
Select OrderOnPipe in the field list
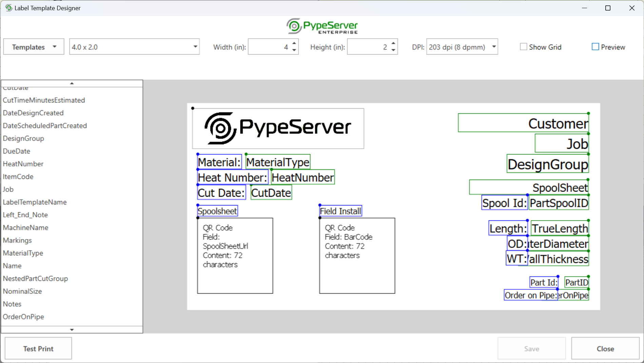pos(24,317)
